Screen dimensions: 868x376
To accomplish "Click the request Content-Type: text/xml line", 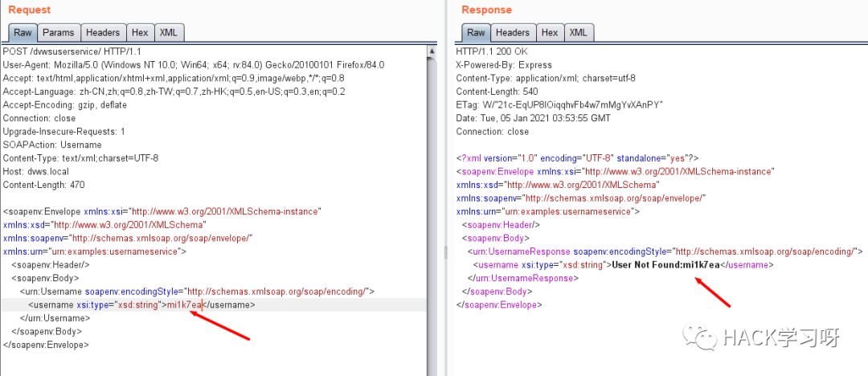I will coord(80,157).
